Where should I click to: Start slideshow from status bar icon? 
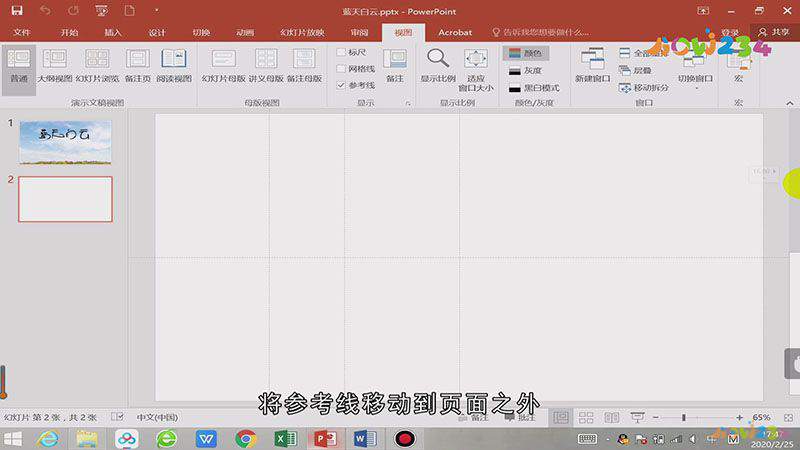[637, 418]
